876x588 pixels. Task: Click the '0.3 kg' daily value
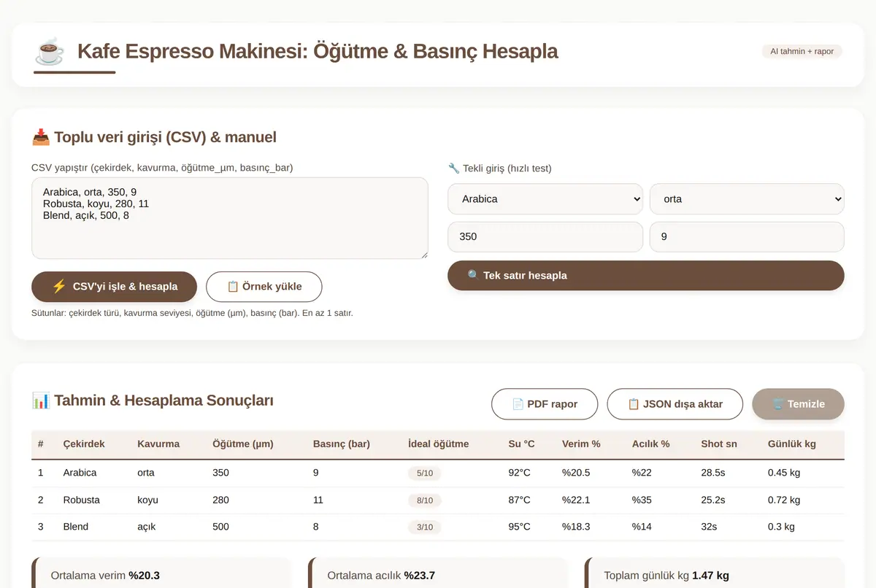click(781, 527)
